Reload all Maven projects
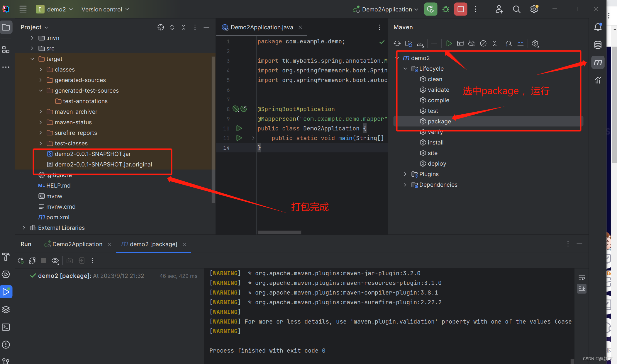Viewport: 617px width, 364px height. tap(397, 44)
